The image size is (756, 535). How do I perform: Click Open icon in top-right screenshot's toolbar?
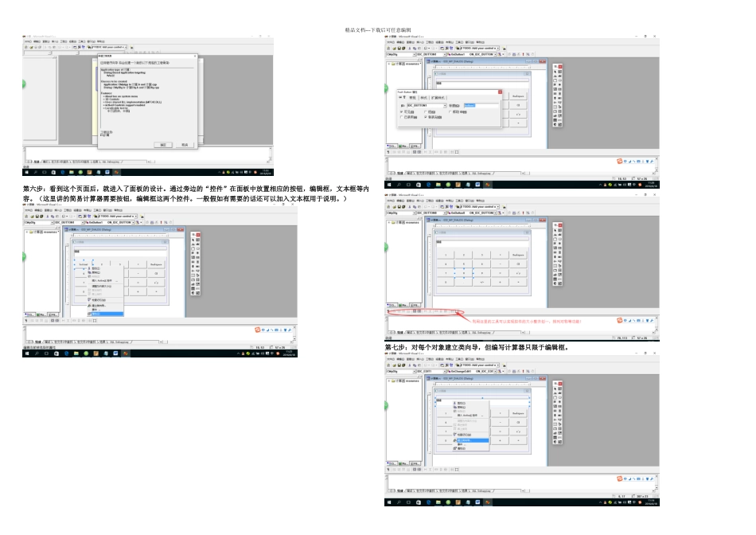pyautogui.click(x=394, y=49)
